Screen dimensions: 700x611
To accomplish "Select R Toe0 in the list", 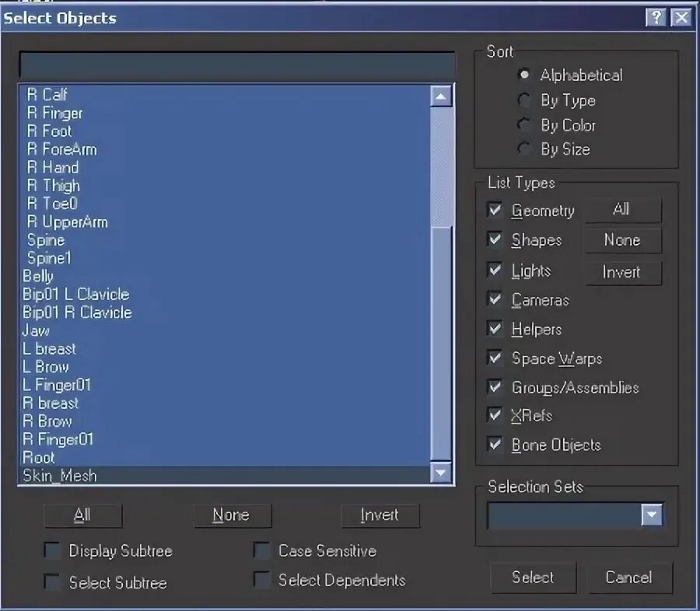I will point(225,204).
